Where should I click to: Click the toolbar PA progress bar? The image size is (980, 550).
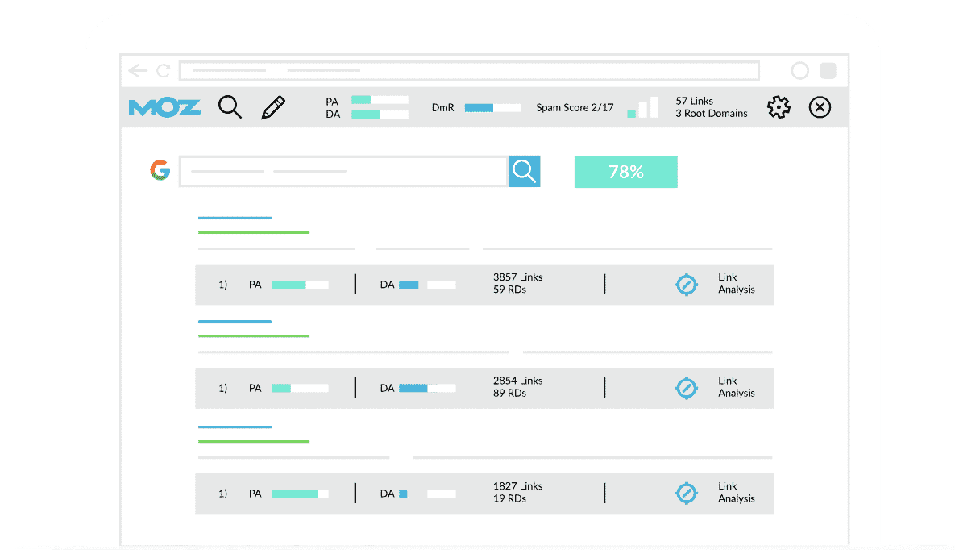coord(380,100)
